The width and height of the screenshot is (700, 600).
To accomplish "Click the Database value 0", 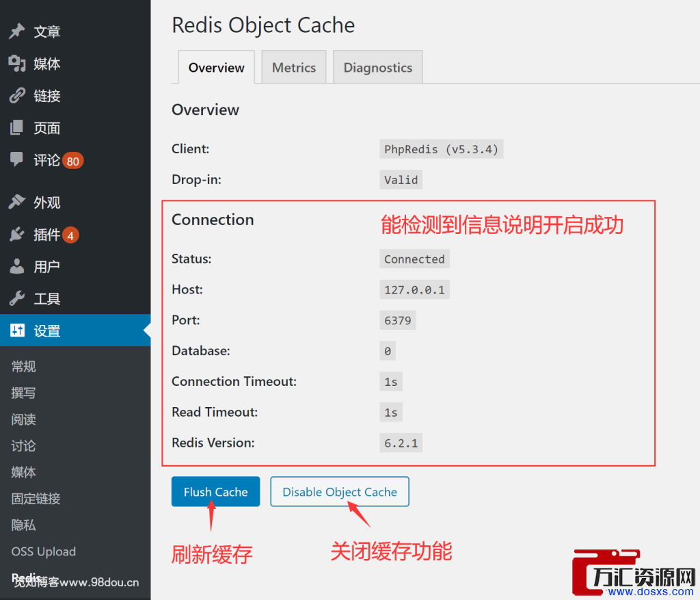I will 388,351.
